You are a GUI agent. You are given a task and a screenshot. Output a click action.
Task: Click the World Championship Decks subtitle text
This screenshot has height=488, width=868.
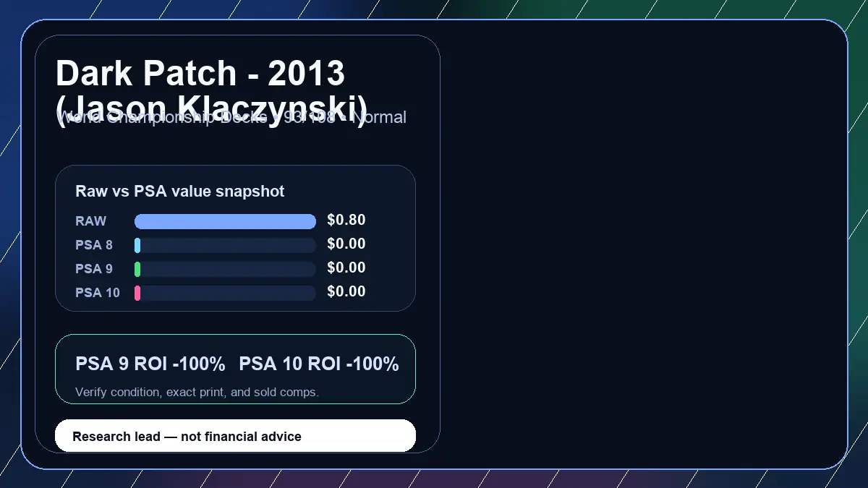click(x=231, y=117)
